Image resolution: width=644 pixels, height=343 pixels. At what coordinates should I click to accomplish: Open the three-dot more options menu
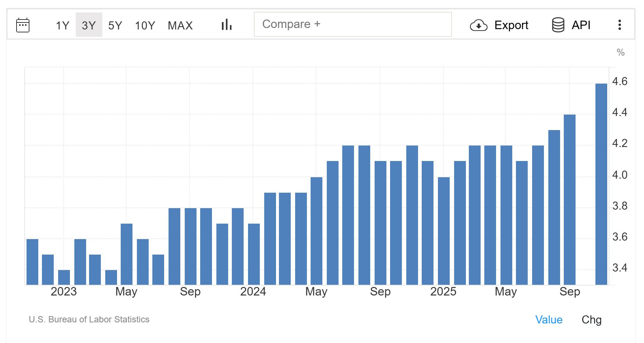[619, 25]
